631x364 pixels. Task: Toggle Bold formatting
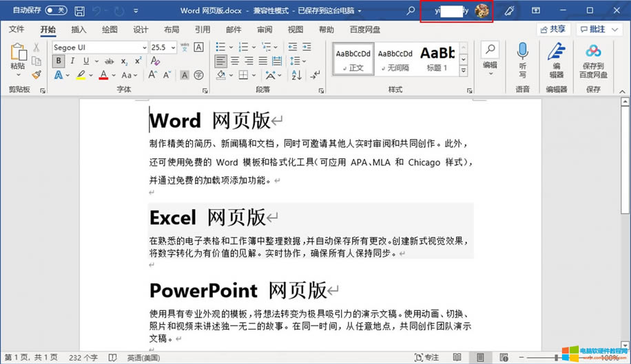tap(59, 61)
